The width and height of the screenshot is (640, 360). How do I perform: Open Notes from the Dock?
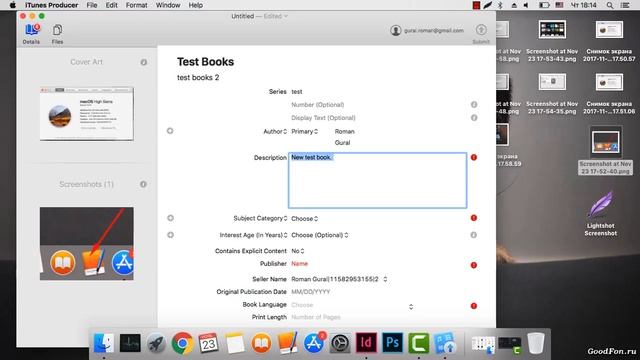pyautogui.click(x=235, y=343)
